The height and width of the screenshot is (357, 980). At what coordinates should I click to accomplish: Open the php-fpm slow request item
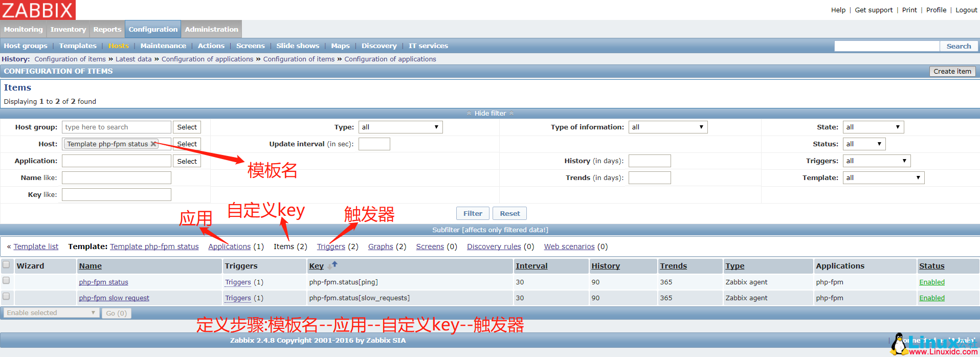click(114, 298)
